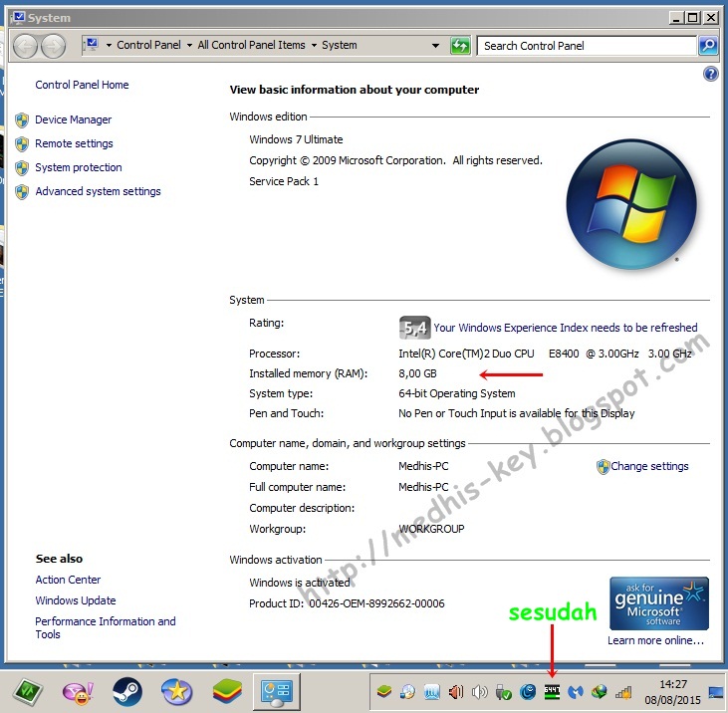This screenshot has height=713, width=728.
Task: Click the BlueStacks tray icon
Action: click(x=384, y=692)
